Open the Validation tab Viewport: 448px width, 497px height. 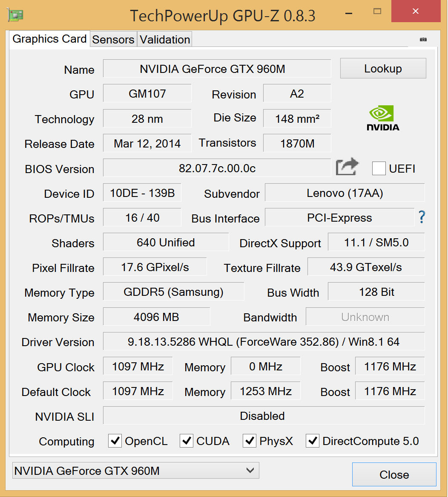[165, 40]
